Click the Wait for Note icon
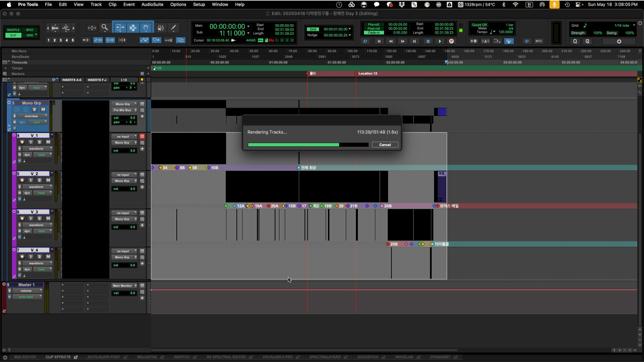This screenshot has height=362, width=644. pyautogui.click(x=474, y=41)
